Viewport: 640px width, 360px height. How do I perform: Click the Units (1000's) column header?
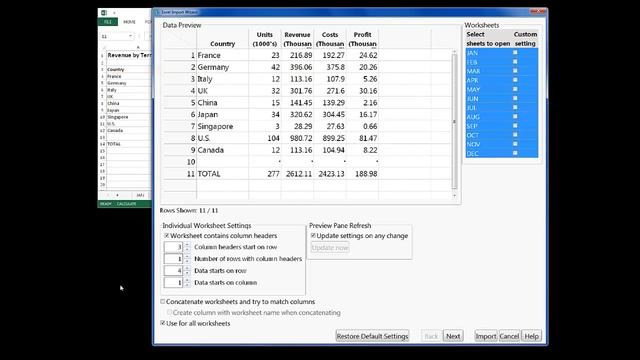coord(264,39)
